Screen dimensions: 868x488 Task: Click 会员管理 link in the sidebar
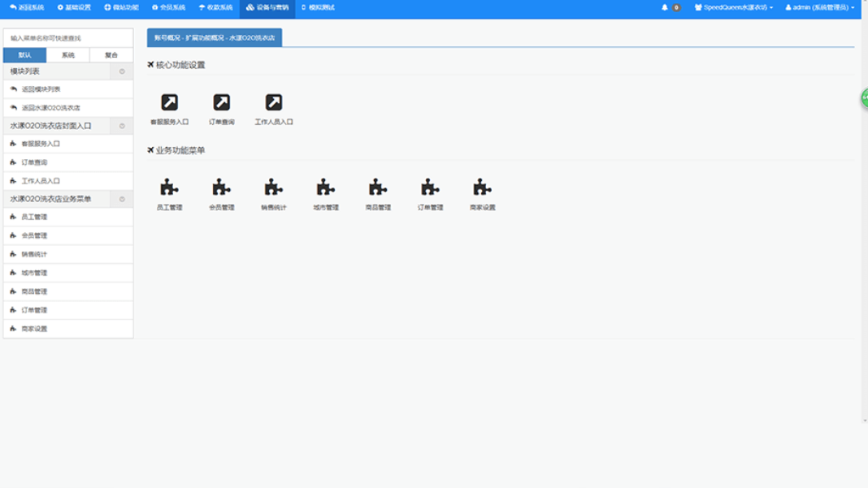[34, 235]
